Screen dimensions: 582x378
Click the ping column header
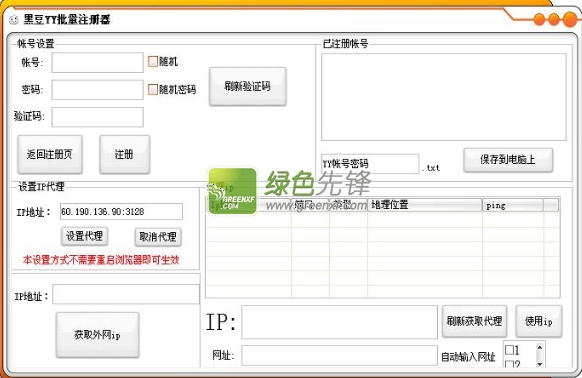point(513,205)
